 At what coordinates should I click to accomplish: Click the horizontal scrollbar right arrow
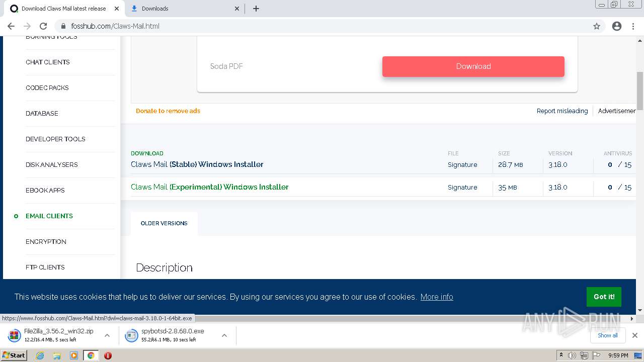tap(632, 318)
